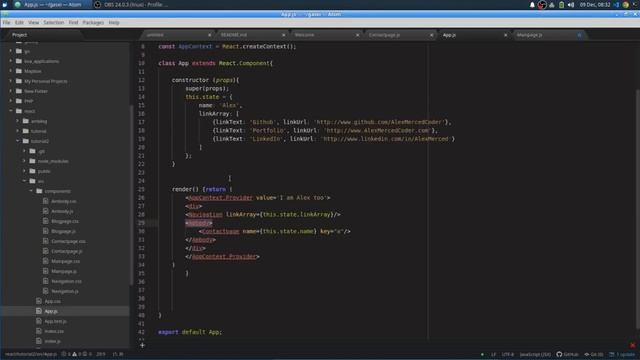Click the Contactpage.js file icon in tree

[46, 251]
